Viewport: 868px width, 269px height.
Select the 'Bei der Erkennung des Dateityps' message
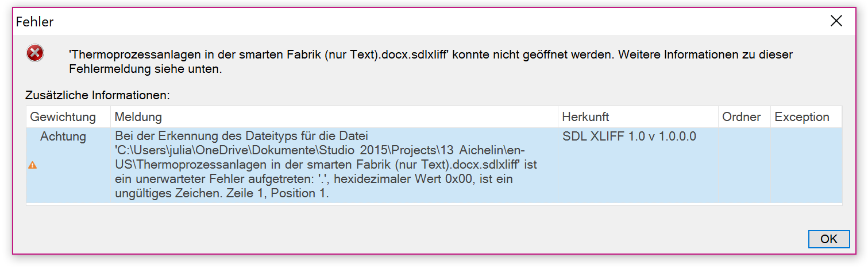tap(326, 165)
